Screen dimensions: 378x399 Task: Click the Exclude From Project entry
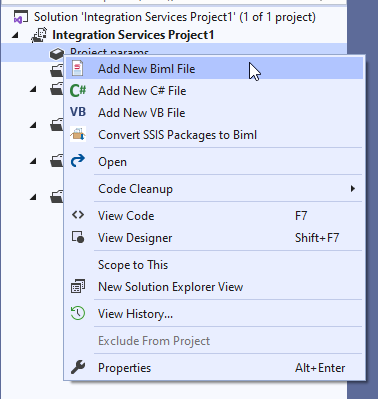214,340
